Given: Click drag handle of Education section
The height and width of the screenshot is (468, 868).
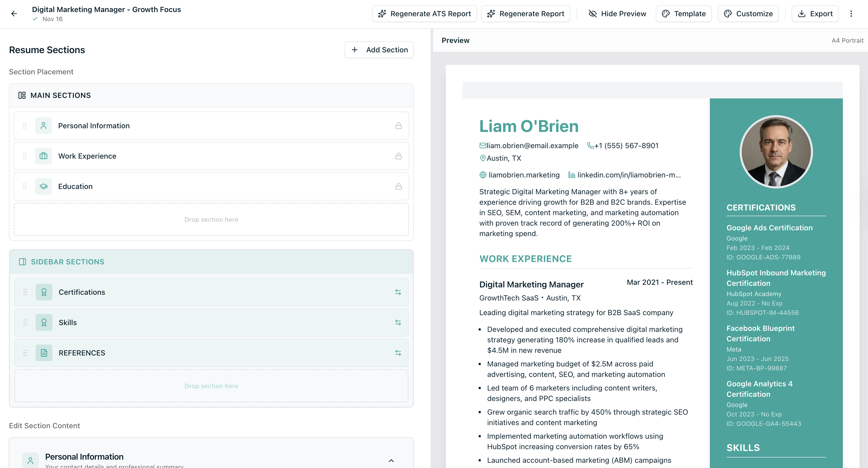Looking at the screenshot, I should pyautogui.click(x=25, y=186).
